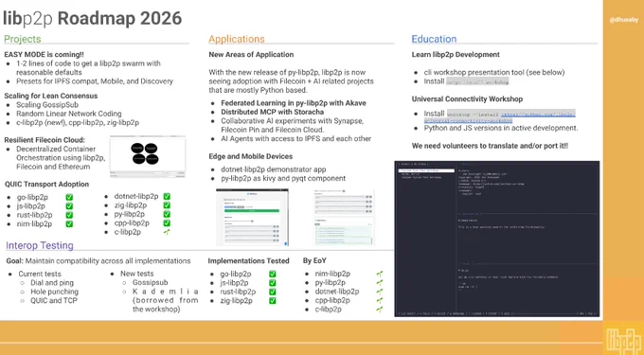
Task: Click the seedling beside py-libp2p under By EoY
Action: coord(380,283)
